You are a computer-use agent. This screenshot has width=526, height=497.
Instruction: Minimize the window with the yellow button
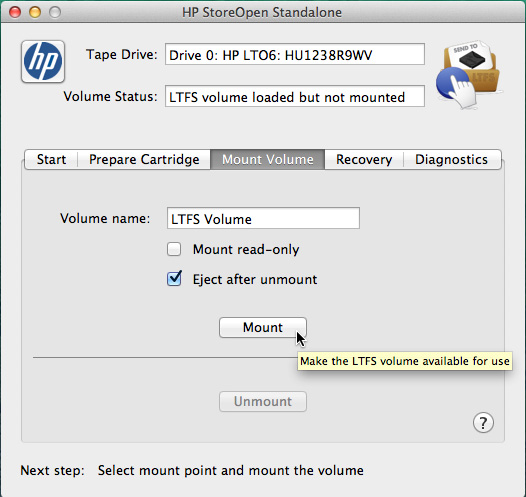[x=35, y=12]
